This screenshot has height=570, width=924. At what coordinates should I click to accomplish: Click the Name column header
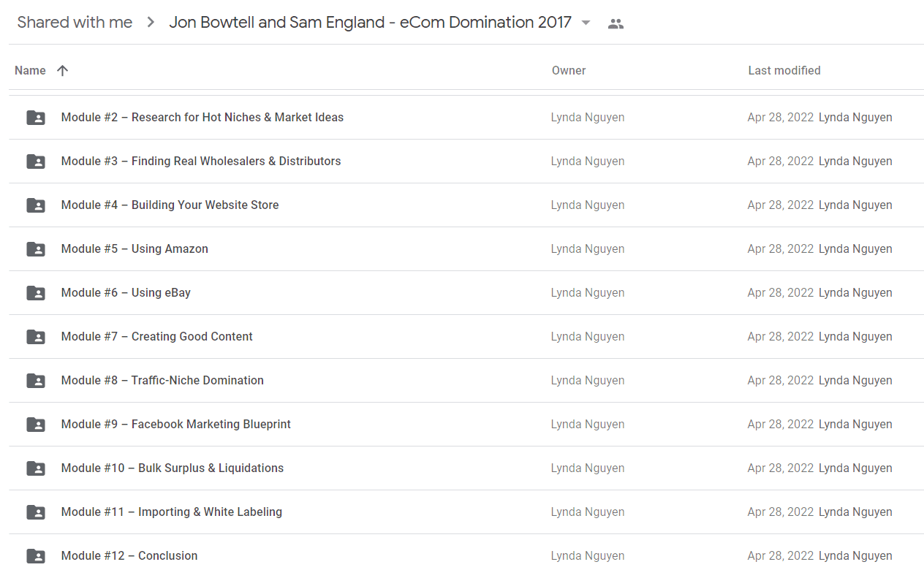pos(30,71)
